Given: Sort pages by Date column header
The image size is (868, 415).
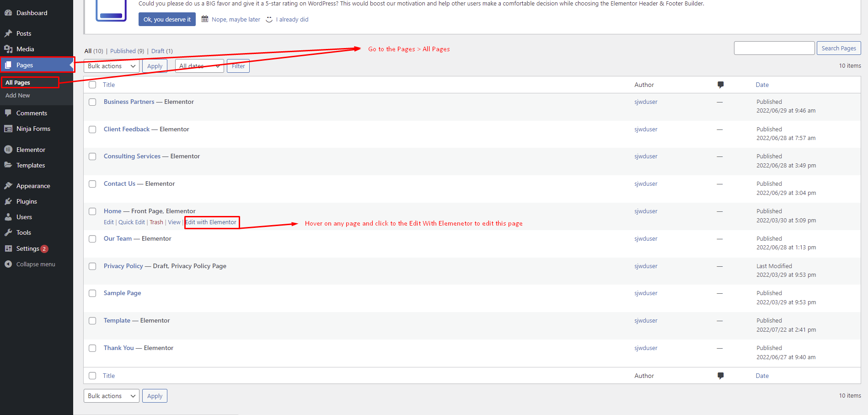Looking at the screenshot, I should 762,85.
